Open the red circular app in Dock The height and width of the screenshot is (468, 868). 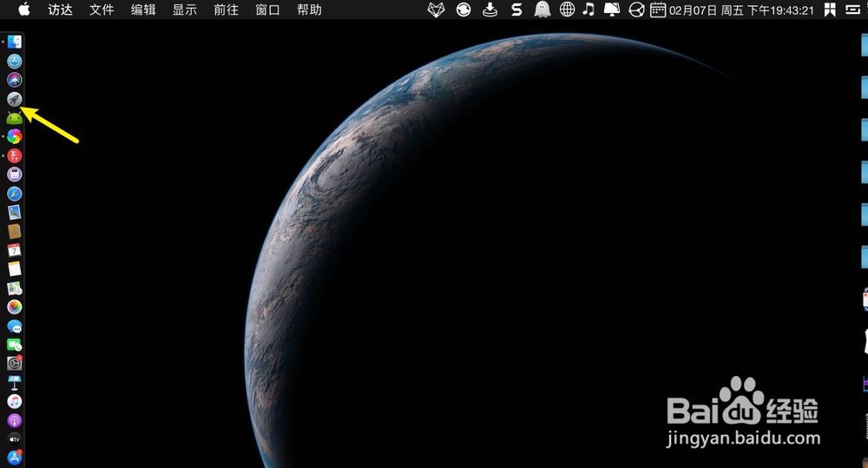tap(15, 155)
